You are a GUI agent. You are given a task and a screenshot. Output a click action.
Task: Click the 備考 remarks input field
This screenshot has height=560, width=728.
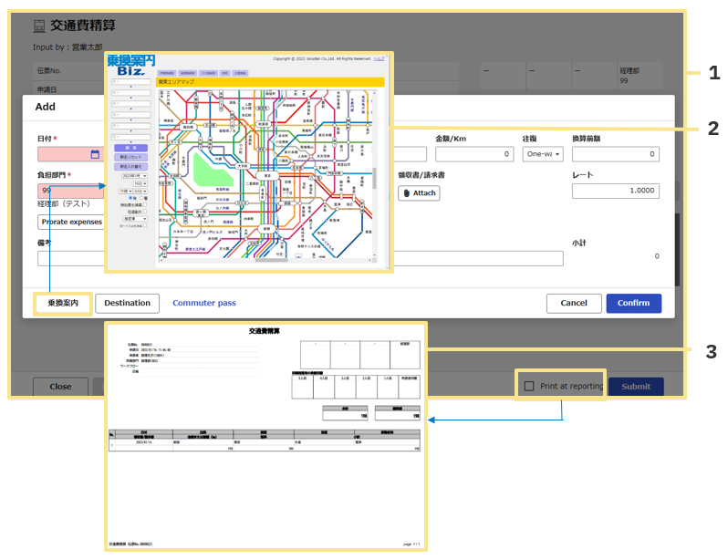300,259
